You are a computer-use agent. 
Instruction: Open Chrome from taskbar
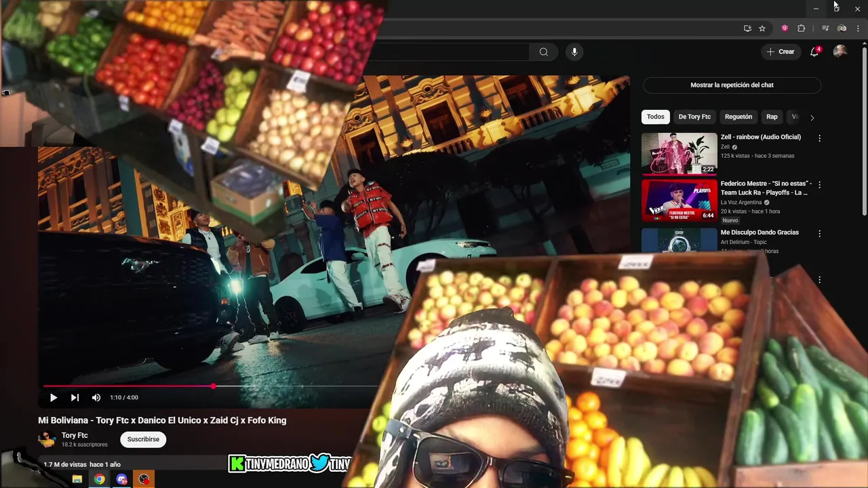coord(100,479)
